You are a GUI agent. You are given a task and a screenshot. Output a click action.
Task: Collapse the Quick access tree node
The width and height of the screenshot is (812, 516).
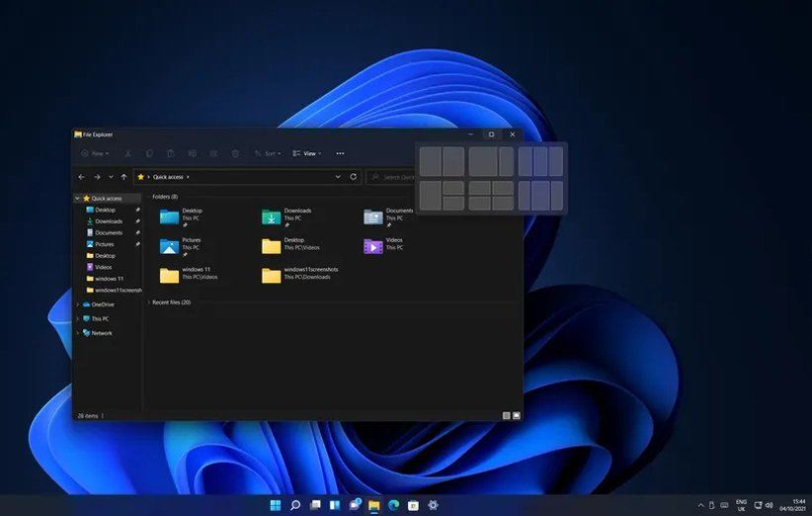(x=78, y=198)
